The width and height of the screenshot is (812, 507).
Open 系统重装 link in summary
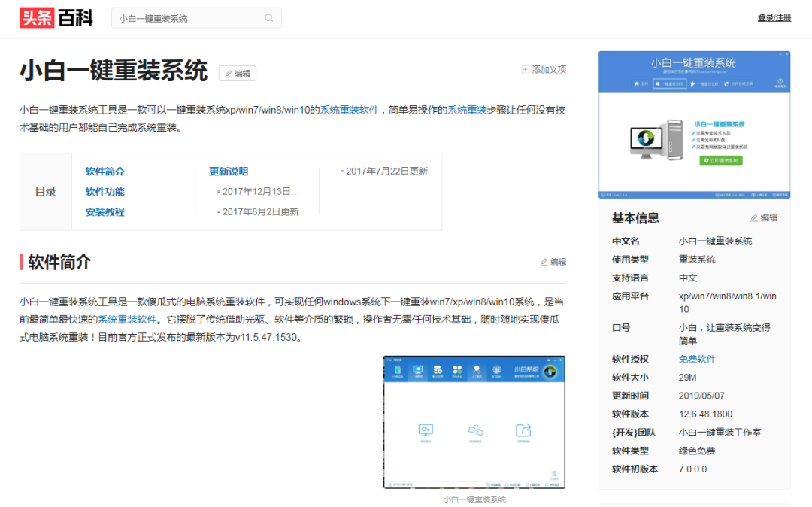pyautogui.click(x=467, y=110)
